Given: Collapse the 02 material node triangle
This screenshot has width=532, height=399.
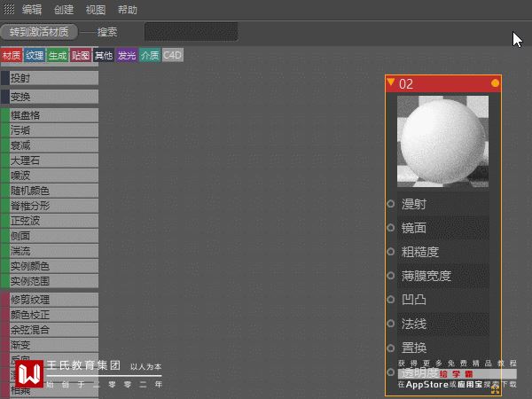Looking at the screenshot, I should 391,82.
